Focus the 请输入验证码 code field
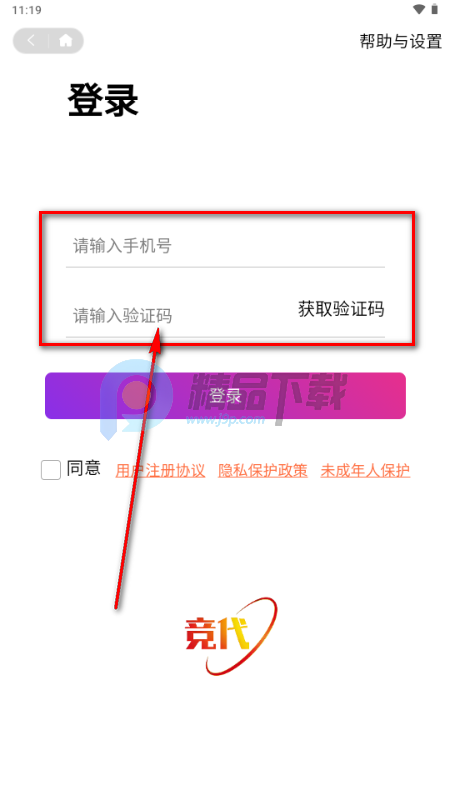 click(x=179, y=316)
